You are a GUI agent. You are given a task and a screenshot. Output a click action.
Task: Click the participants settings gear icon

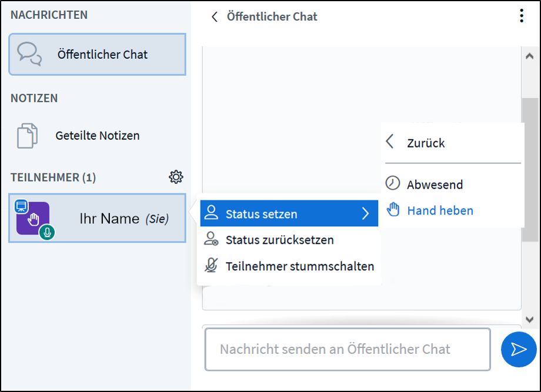point(176,177)
